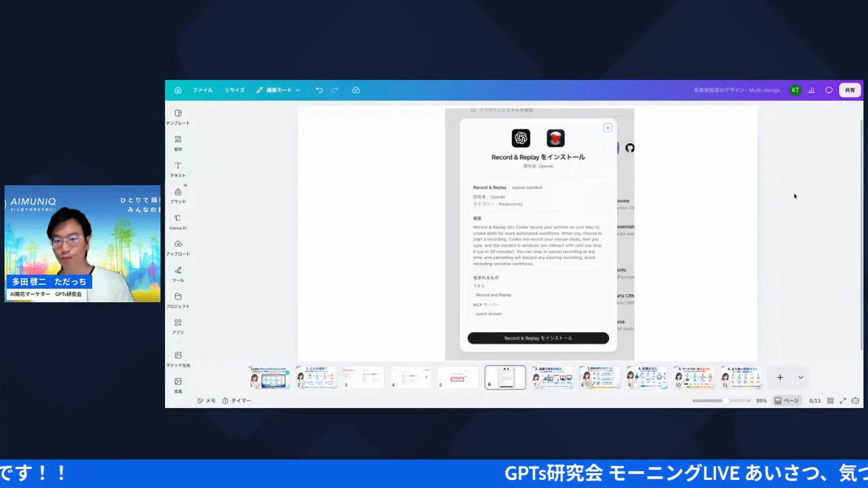Expand the add-page options chevron
This screenshot has width=868, height=488.
click(800, 378)
